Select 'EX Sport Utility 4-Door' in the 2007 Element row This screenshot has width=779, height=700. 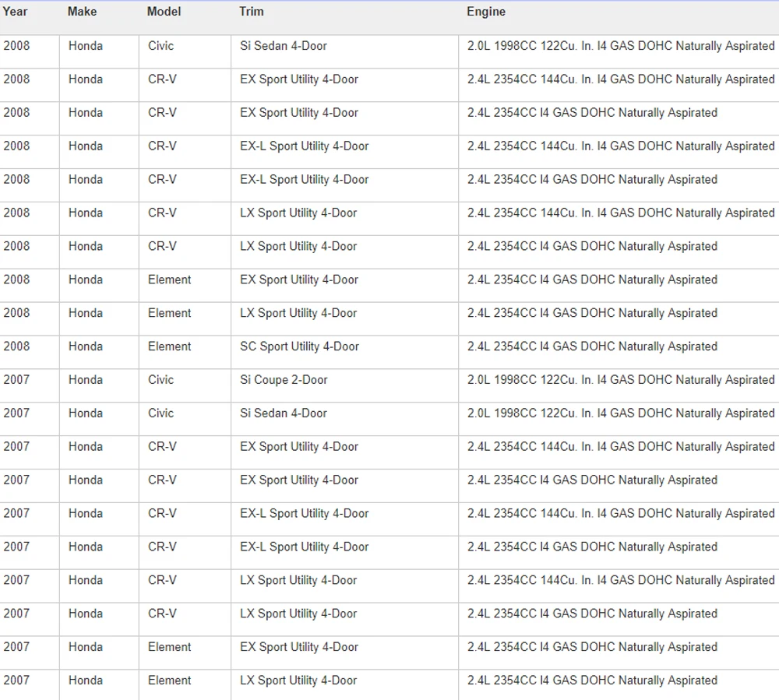tap(298, 647)
